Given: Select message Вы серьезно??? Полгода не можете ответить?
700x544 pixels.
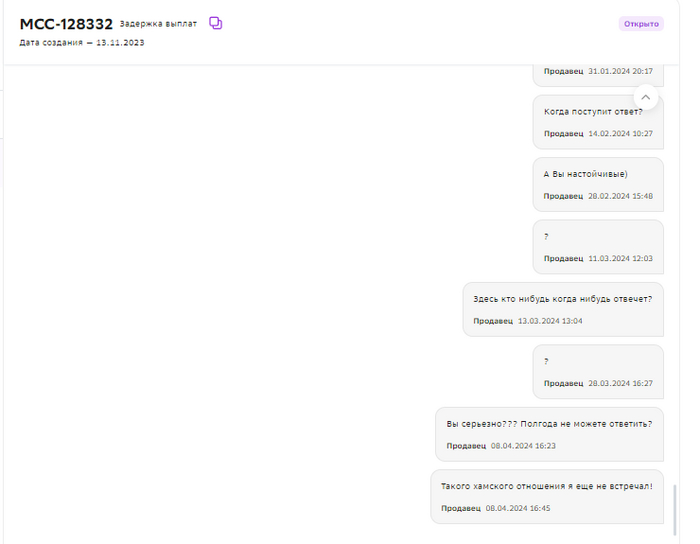Looking at the screenshot, I should (549, 423).
